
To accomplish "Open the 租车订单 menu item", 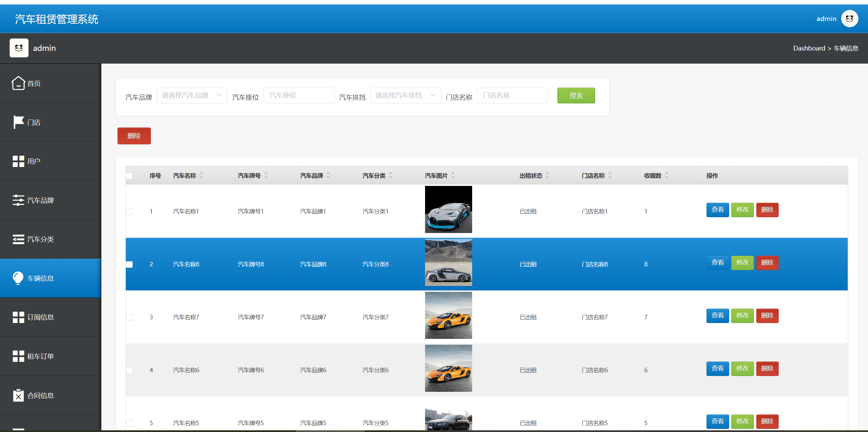I will pos(41,356).
